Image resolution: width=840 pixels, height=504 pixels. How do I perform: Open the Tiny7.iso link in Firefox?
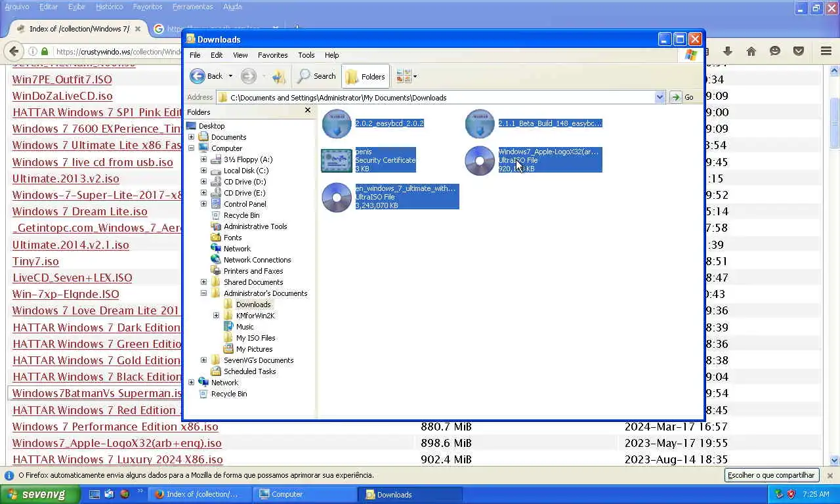[35, 261]
